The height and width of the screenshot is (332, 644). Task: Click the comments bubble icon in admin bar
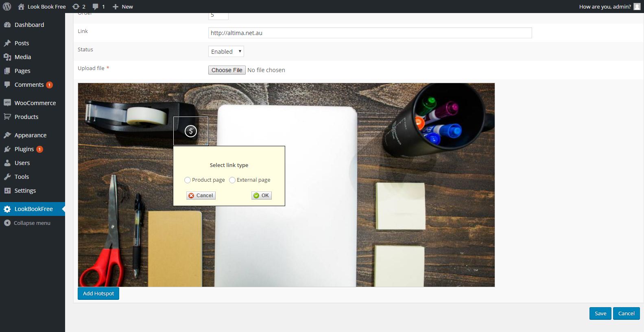95,7
